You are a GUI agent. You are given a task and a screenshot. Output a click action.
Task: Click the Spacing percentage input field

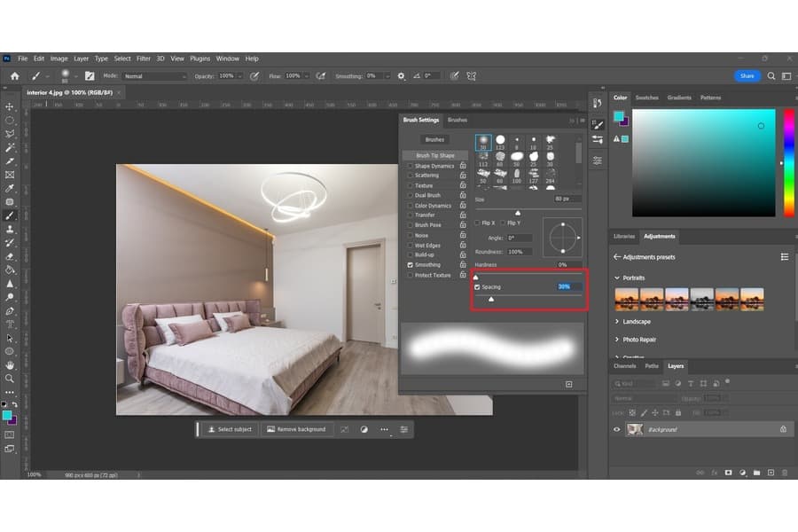point(569,286)
